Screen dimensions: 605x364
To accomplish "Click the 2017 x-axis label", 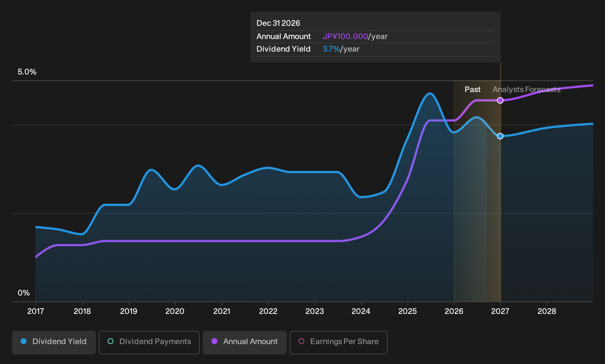I will (x=36, y=311).
